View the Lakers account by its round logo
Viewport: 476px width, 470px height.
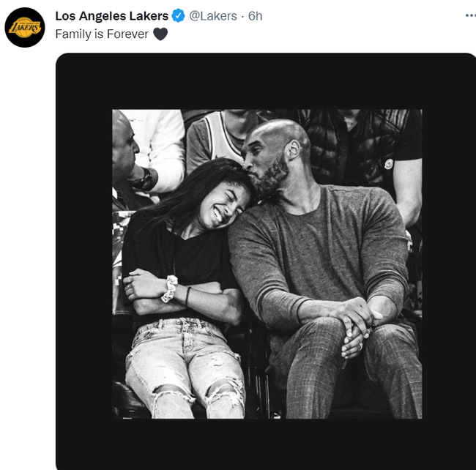click(x=25, y=27)
